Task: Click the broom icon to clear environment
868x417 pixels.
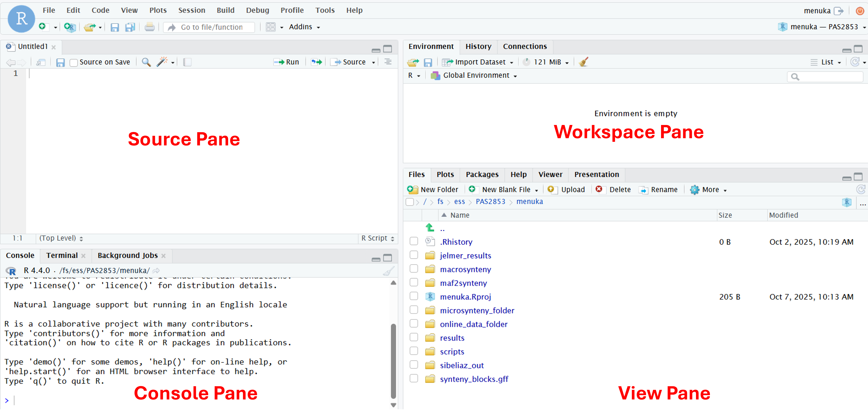Action: [x=583, y=62]
